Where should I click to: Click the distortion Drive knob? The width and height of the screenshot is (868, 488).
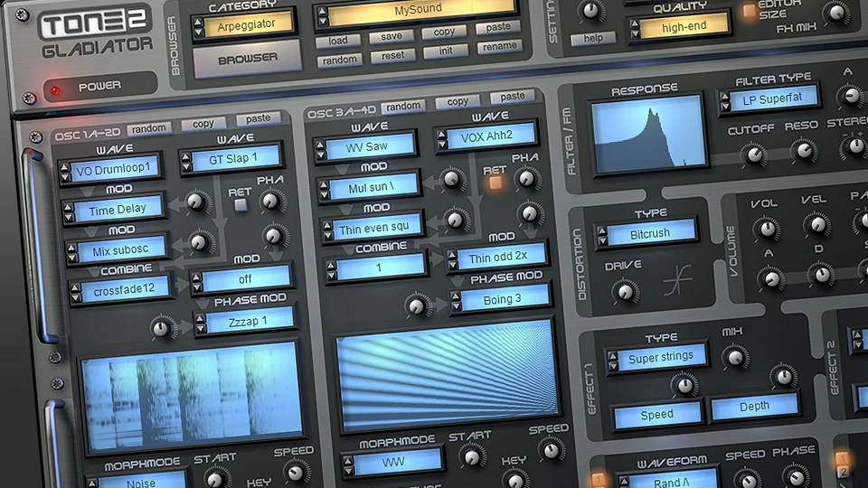pyautogui.click(x=623, y=290)
